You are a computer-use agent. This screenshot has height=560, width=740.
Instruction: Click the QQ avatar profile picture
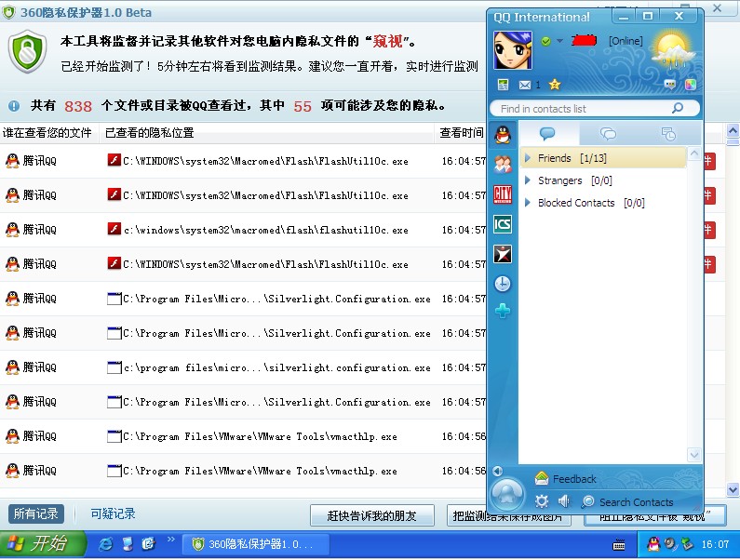[x=513, y=50]
